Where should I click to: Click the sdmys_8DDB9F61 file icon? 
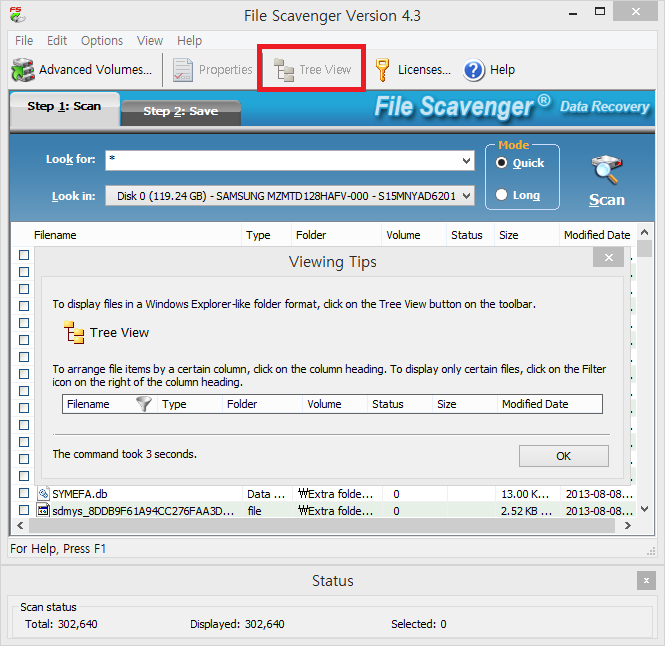tap(43, 510)
